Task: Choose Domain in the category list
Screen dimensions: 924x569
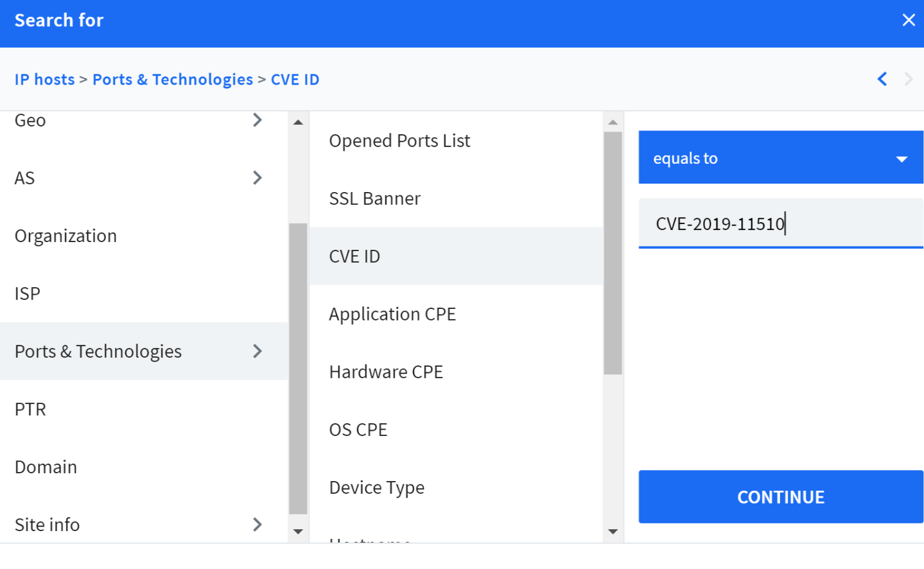Action: [x=46, y=467]
